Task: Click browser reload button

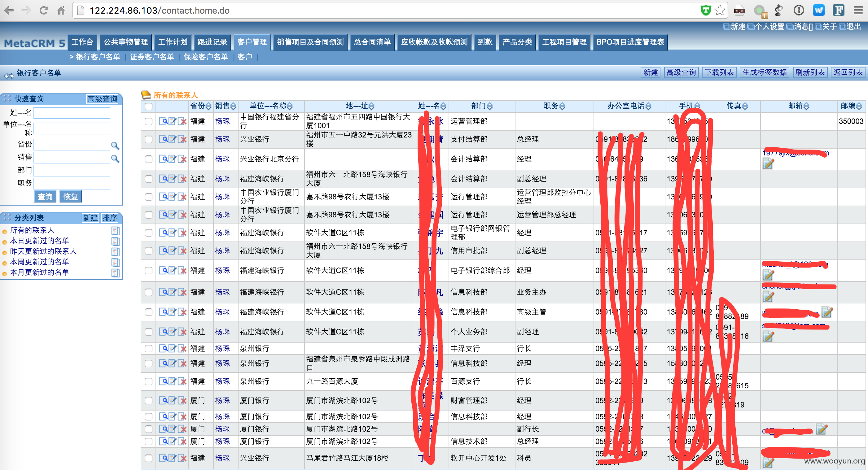Action: tap(43, 11)
